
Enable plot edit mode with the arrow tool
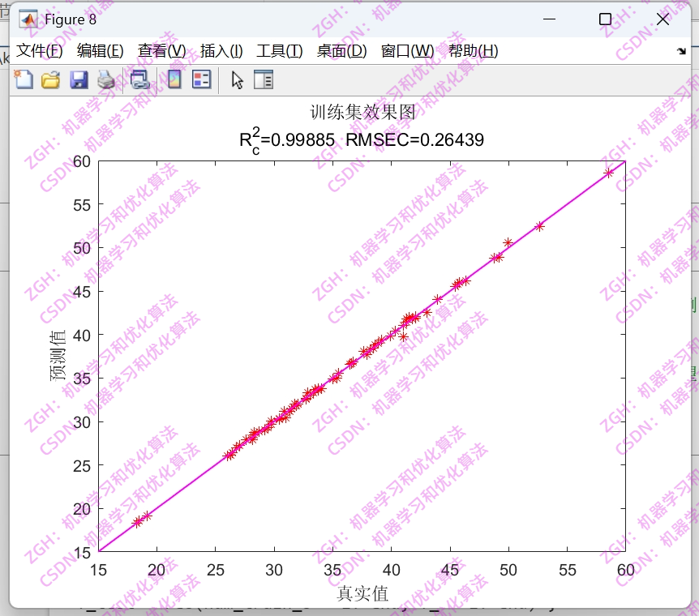235,79
